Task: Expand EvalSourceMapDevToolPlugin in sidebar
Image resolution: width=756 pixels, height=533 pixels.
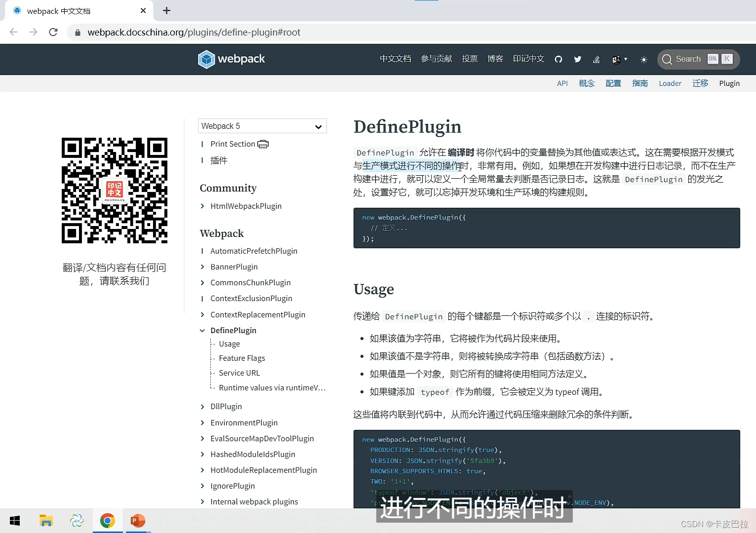Action: point(202,439)
